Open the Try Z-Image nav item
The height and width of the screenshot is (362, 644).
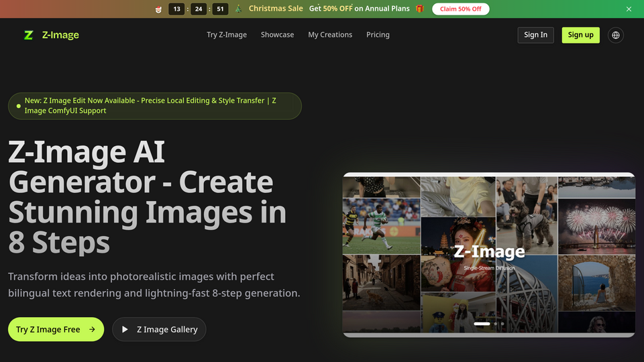227,35
